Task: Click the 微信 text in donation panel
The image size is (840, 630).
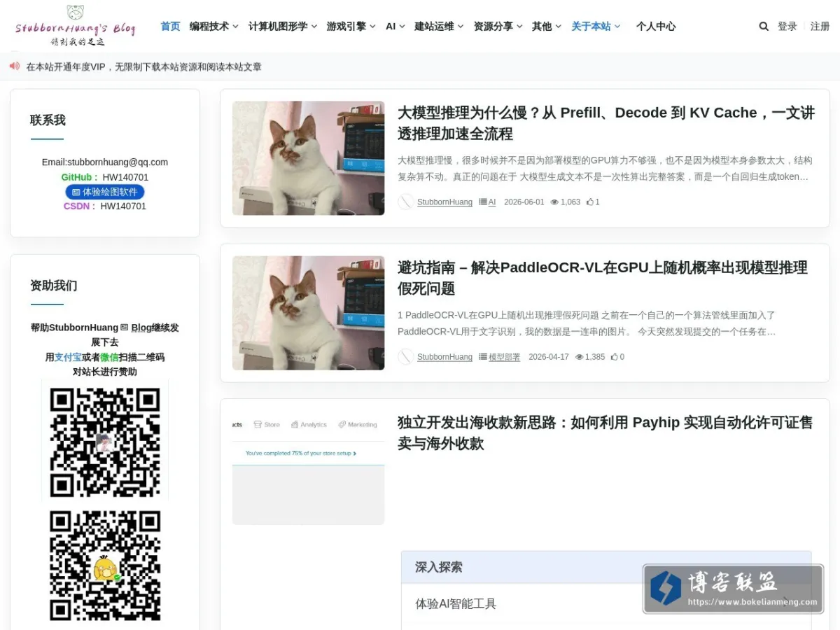Action: [109, 357]
